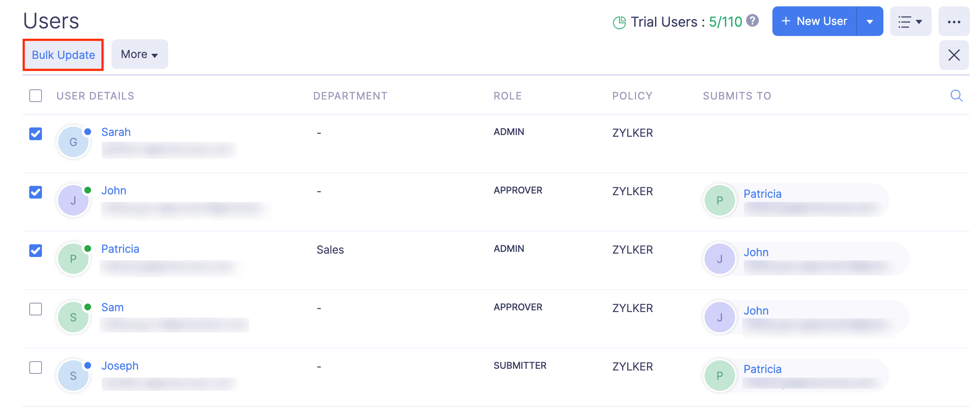This screenshot has height=420, width=980.
Task: Expand the view selector chevron dropdown
Action: 919,21
